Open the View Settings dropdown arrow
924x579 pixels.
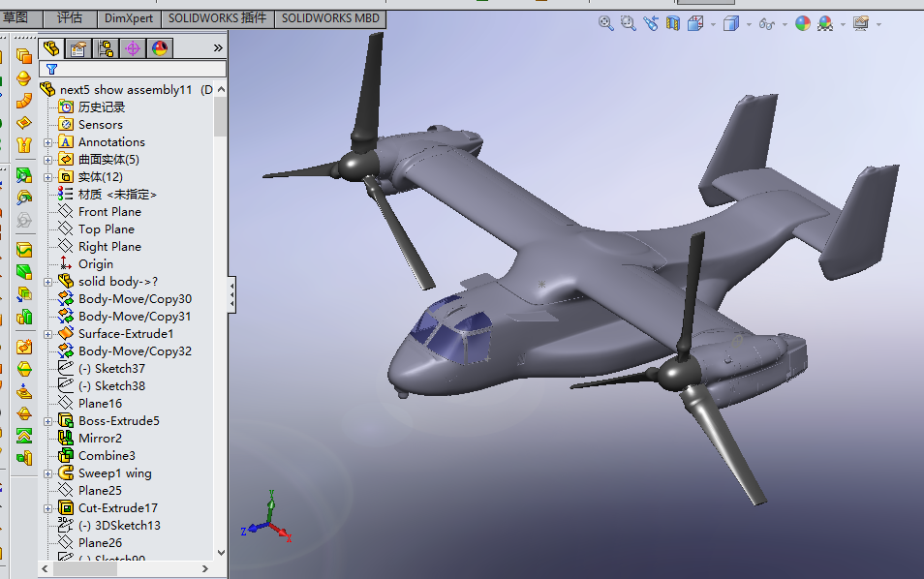(x=878, y=25)
